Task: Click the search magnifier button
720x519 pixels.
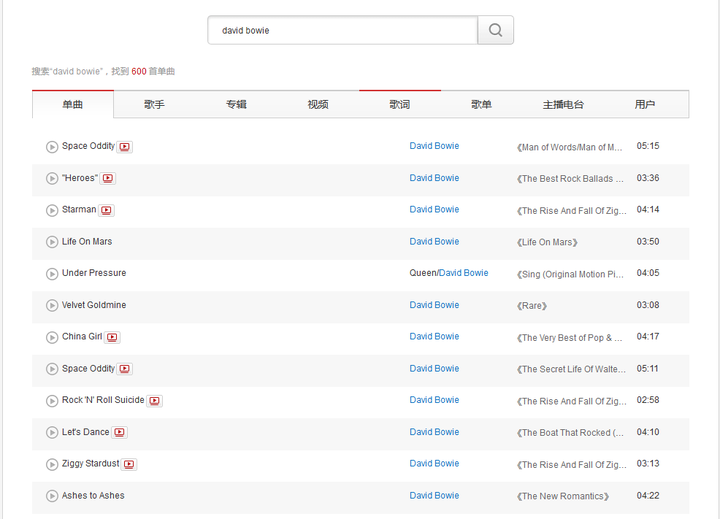Action: click(x=495, y=30)
